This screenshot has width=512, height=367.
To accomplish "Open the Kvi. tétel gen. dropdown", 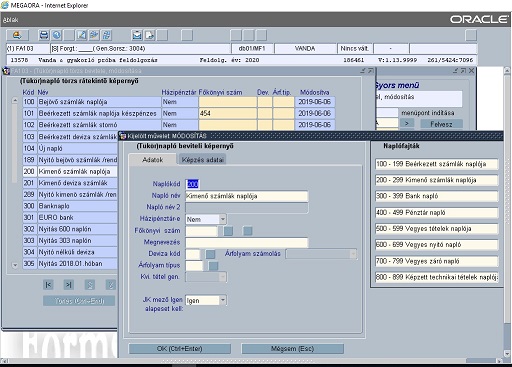I will [223, 277].
